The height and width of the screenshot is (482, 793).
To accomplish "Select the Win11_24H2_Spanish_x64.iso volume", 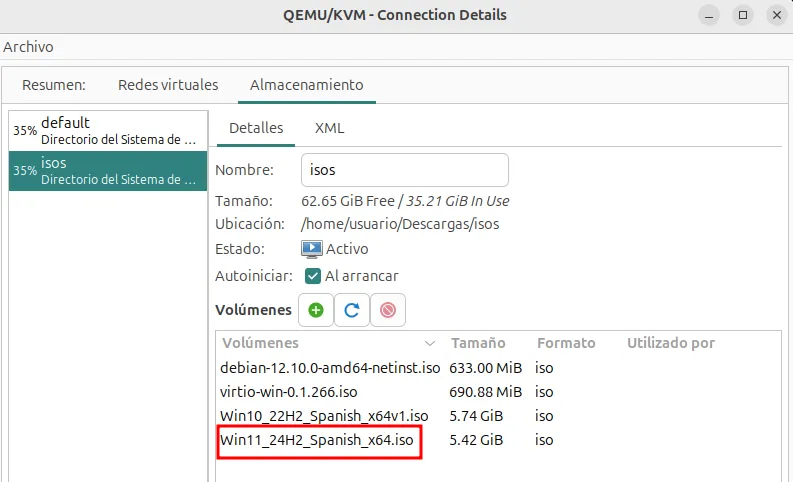I will [x=316, y=440].
